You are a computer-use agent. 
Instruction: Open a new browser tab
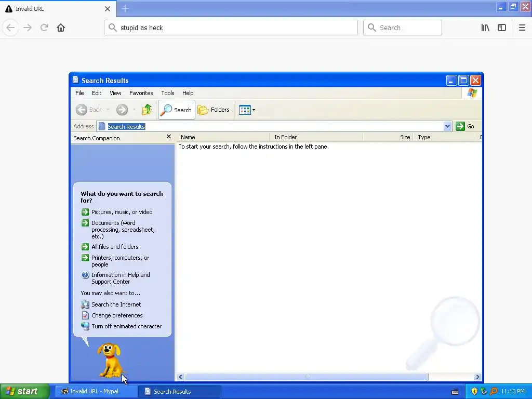[x=125, y=8]
